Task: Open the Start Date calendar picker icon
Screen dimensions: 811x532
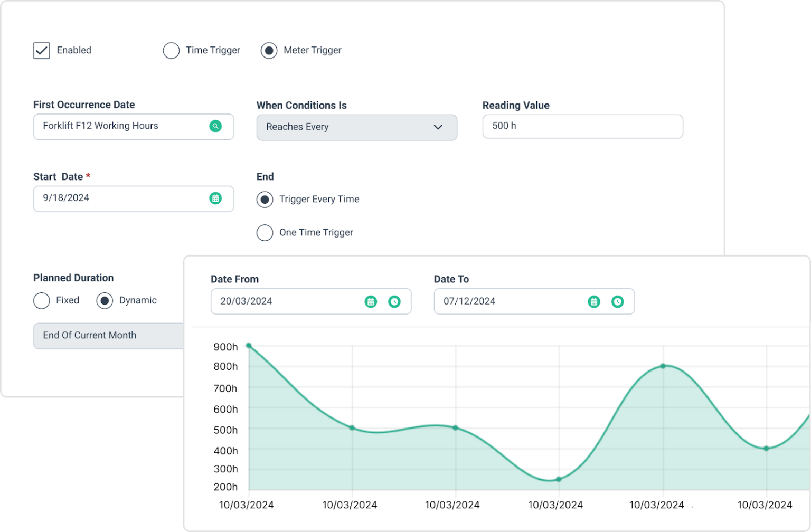Action: pos(215,198)
